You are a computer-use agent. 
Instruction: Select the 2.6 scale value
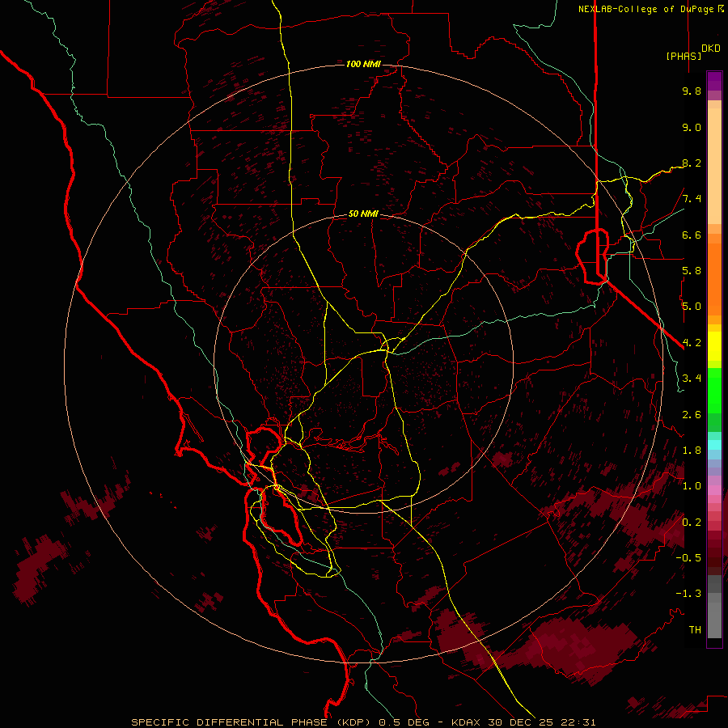coord(692,415)
